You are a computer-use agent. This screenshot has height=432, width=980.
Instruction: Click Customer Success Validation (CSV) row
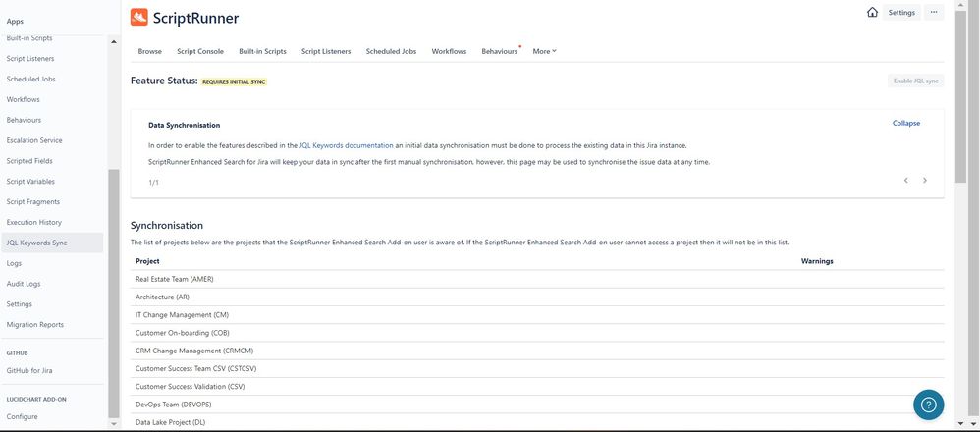(537, 387)
